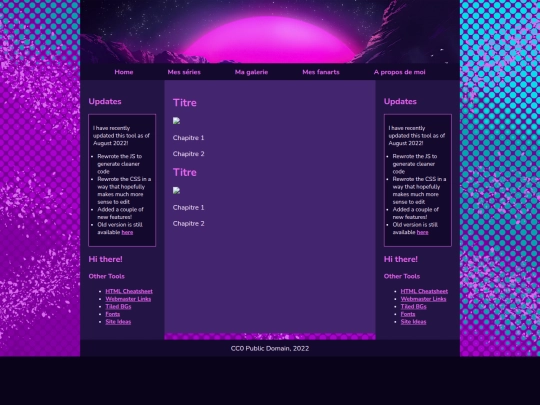Click 'here' link in left Updates box
This screenshot has height=405, width=540.
pyautogui.click(x=127, y=232)
